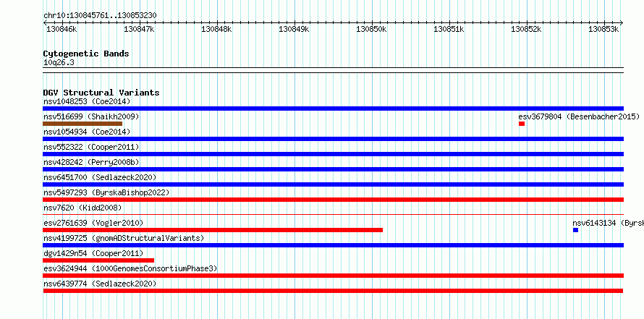The image size is (644, 319).
Task: Open esv3624944 (1000GenomesConsortiumPhase3) label
Action: click(x=130, y=268)
